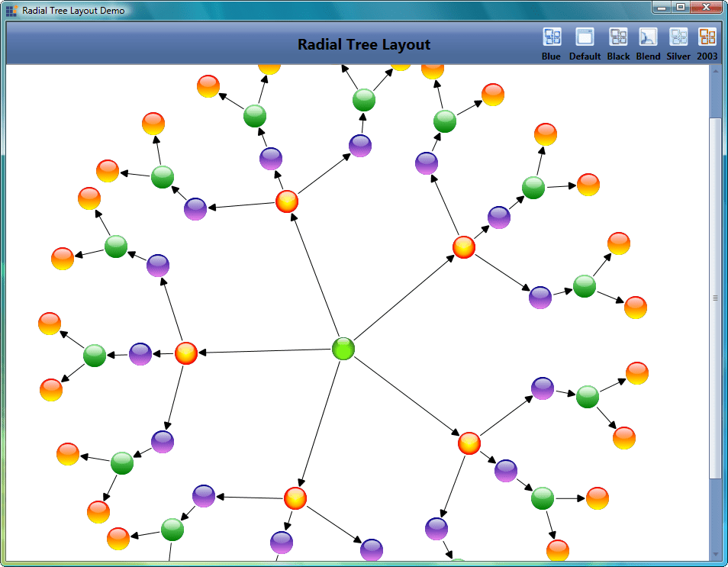
Task: Click the orange hub node on the upper-left branch
Action: tap(285, 201)
